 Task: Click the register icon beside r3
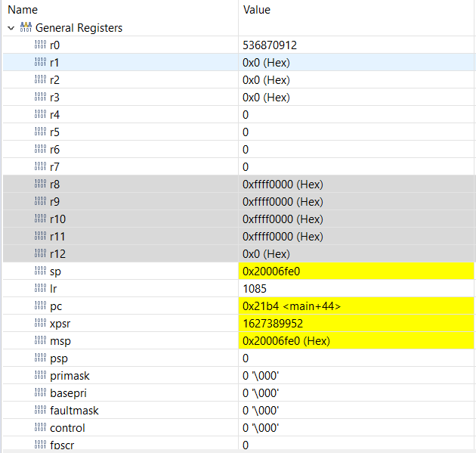point(40,97)
